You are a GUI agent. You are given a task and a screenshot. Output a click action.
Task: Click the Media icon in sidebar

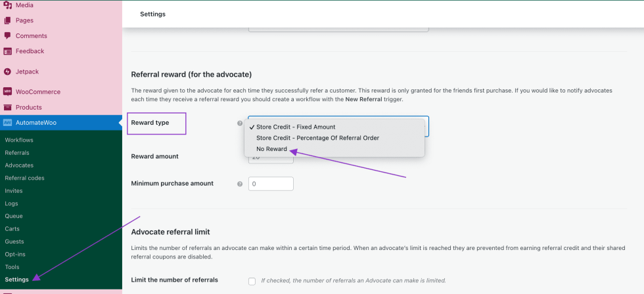click(x=8, y=5)
